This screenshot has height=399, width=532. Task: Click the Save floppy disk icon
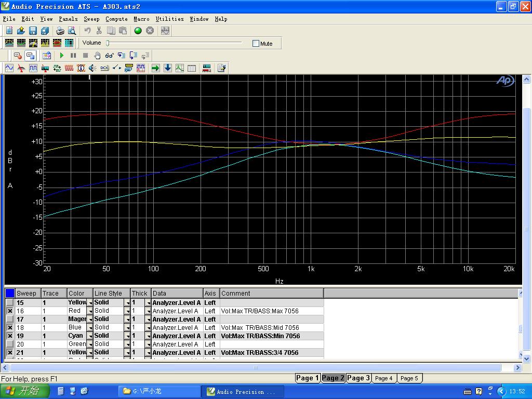click(33, 31)
